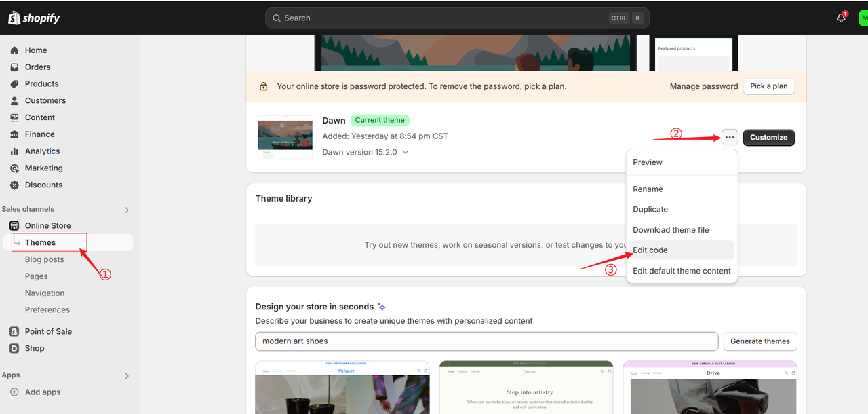The width and height of the screenshot is (868, 414).
Task: Go to Discounts section
Action: (x=43, y=185)
